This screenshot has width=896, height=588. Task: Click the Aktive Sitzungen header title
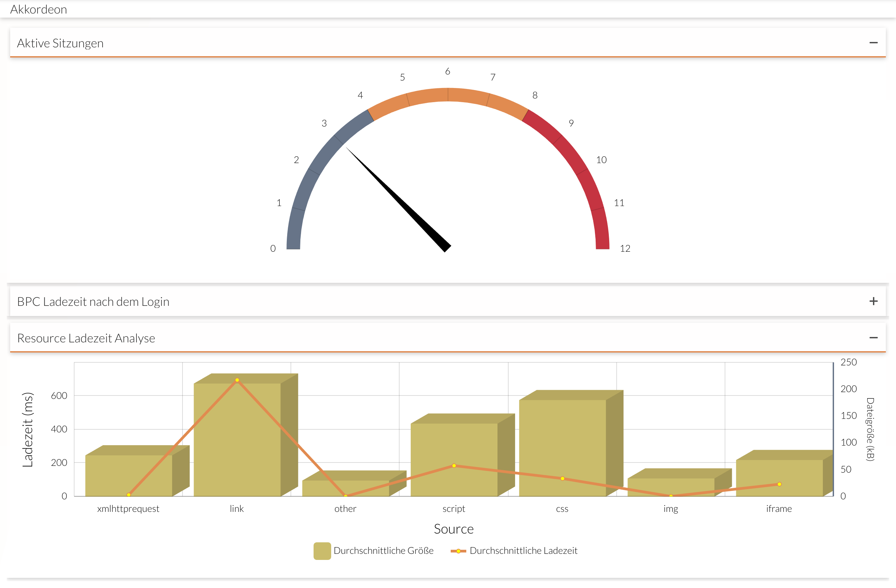tap(60, 43)
